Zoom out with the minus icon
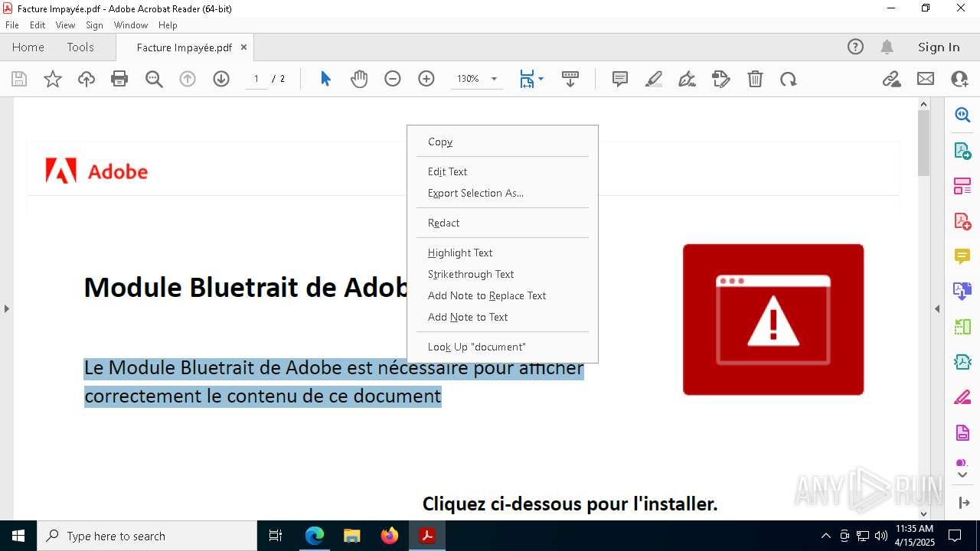 tap(393, 79)
